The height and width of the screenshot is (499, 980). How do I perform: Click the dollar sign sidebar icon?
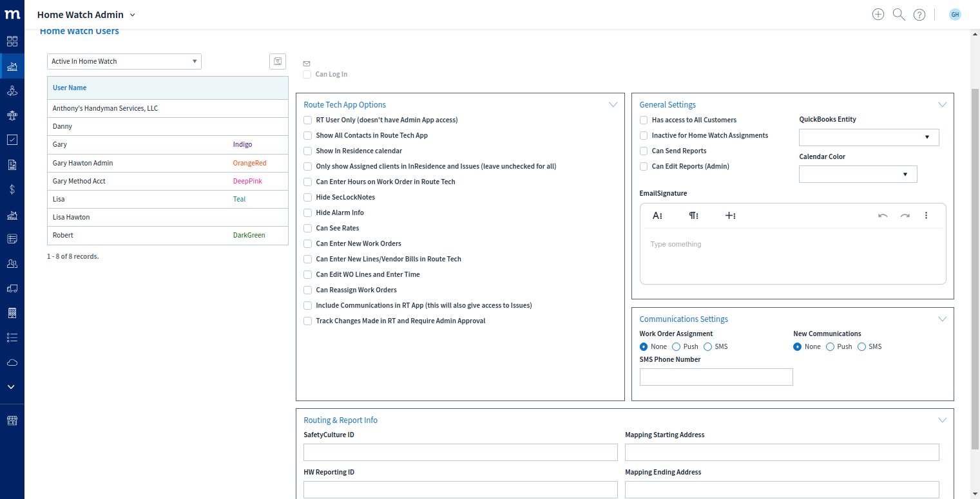click(x=12, y=189)
